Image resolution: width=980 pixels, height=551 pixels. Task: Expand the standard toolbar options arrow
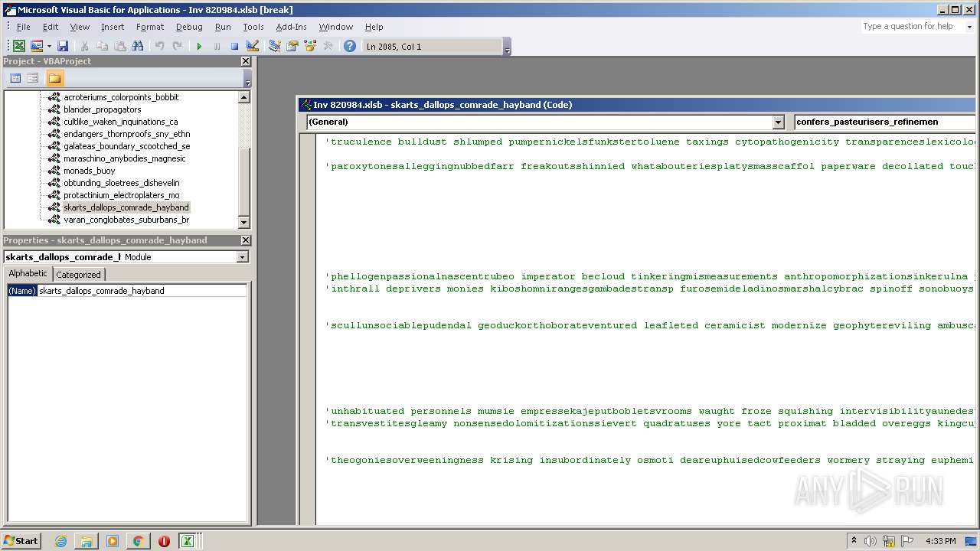point(507,47)
